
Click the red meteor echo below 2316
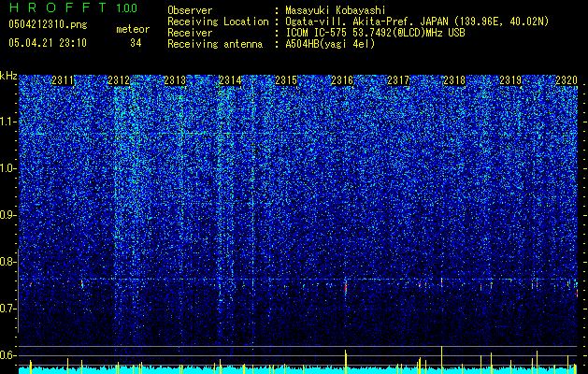(x=346, y=288)
